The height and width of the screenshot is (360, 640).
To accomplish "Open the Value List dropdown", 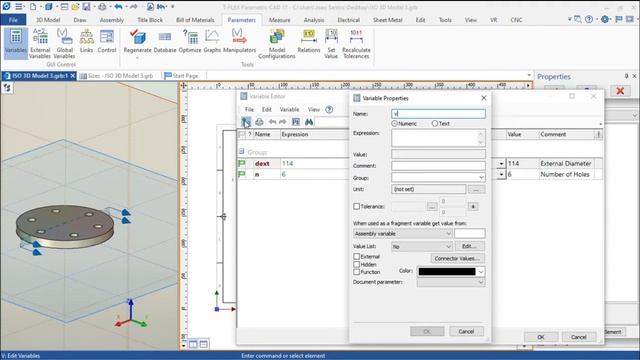I will 448,247.
